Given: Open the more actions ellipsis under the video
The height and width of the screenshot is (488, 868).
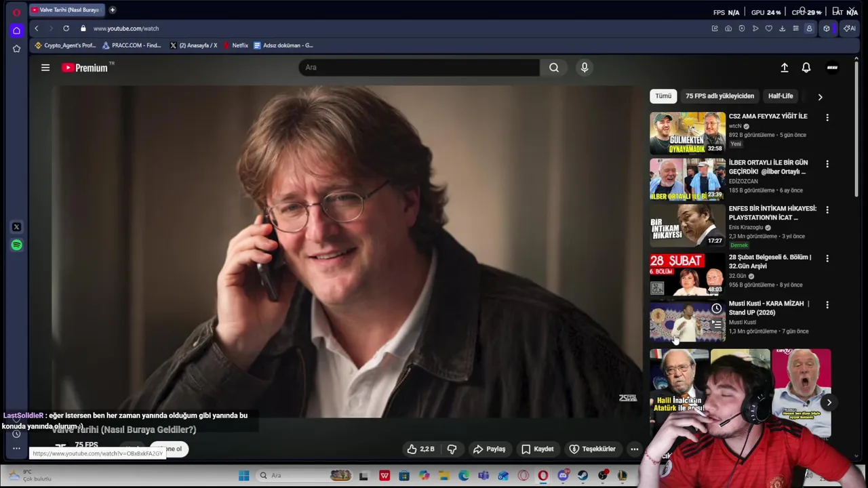Looking at the screenshot, I should click(x=634, y=449).
